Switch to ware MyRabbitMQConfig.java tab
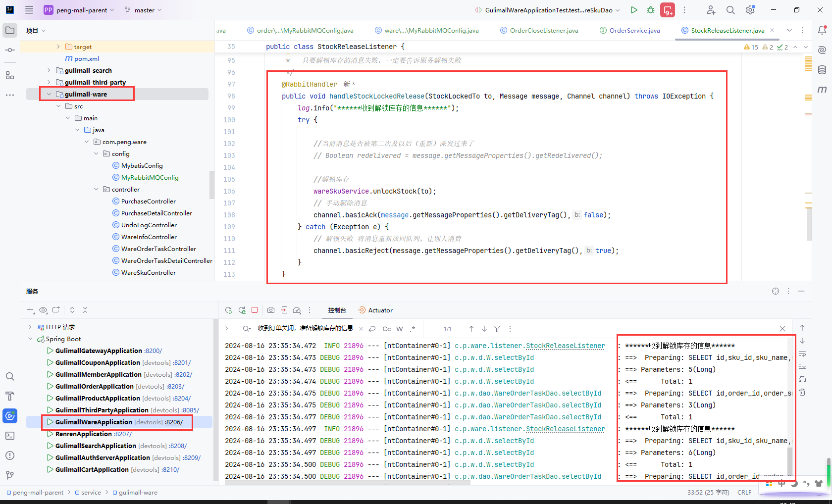Image resolution: width=832 pixels, height=504 pixels. tap(426, 30)
